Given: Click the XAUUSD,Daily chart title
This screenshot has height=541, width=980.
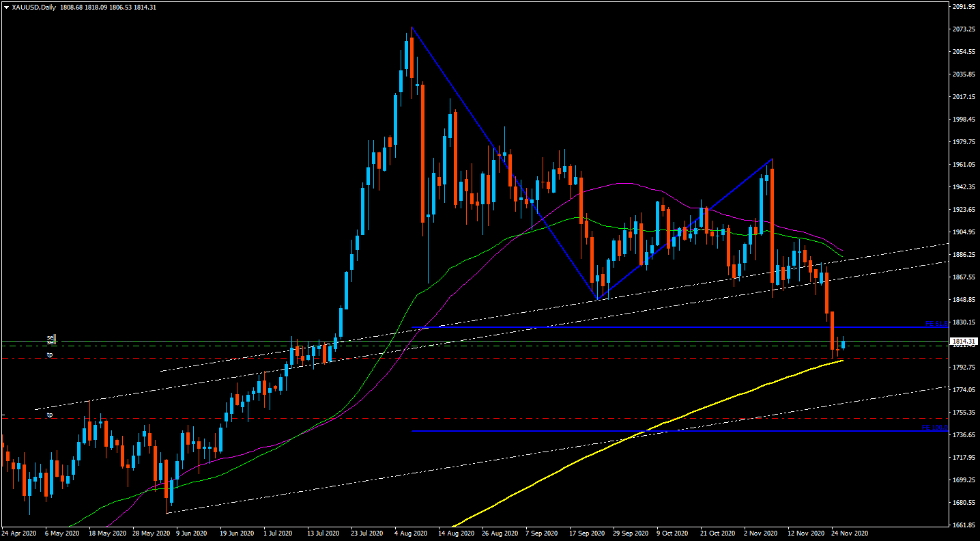Looking at the screenshot, I should (34, 8).
